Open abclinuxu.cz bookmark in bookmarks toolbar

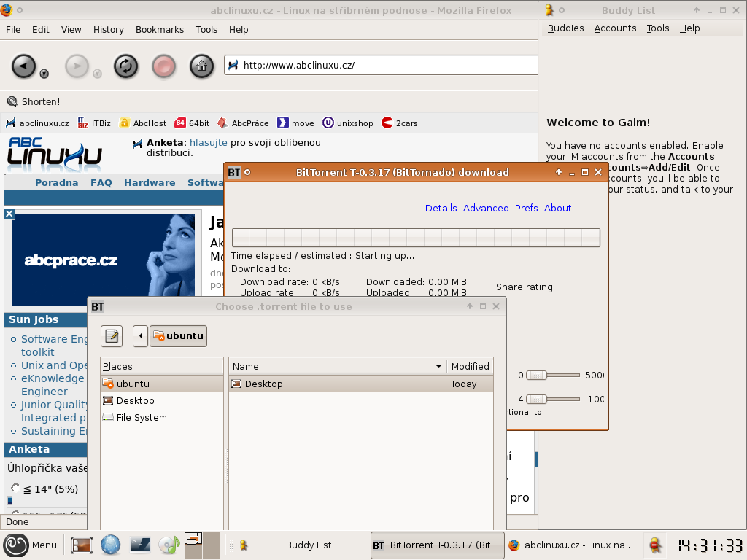37,122
